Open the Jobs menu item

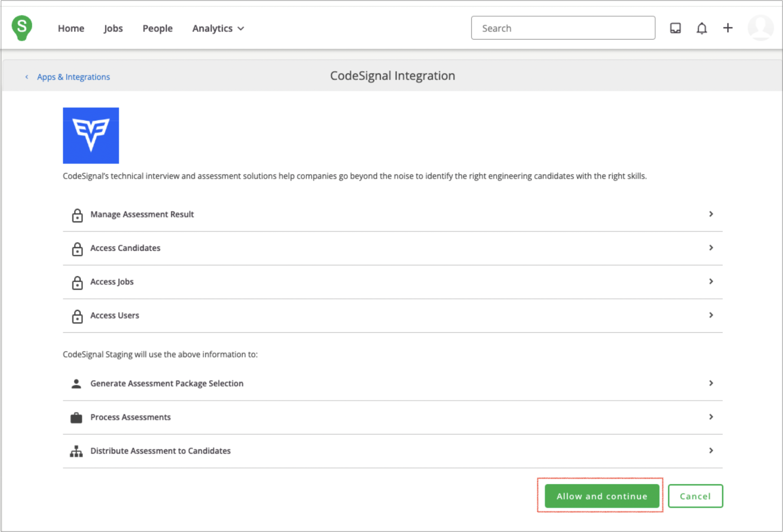[x=113, y=28]
